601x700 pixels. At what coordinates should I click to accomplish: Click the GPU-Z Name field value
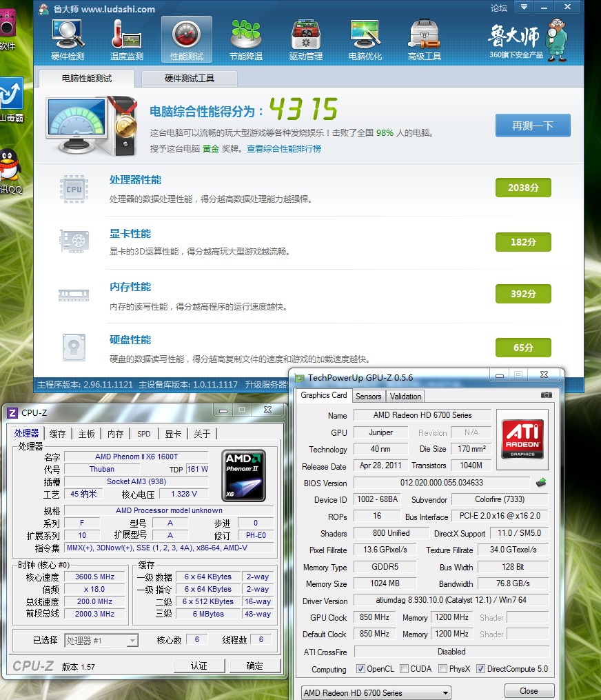(x=422, y=415)
